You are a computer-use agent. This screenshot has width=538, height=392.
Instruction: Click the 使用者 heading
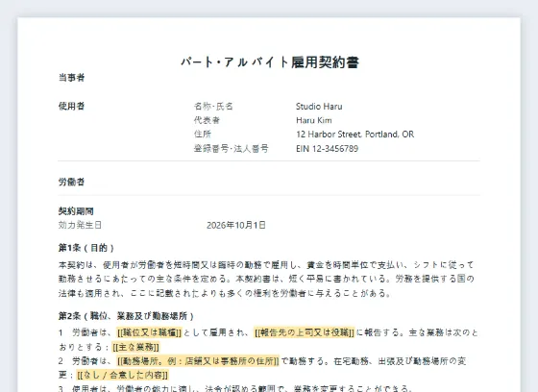point(71,106)
